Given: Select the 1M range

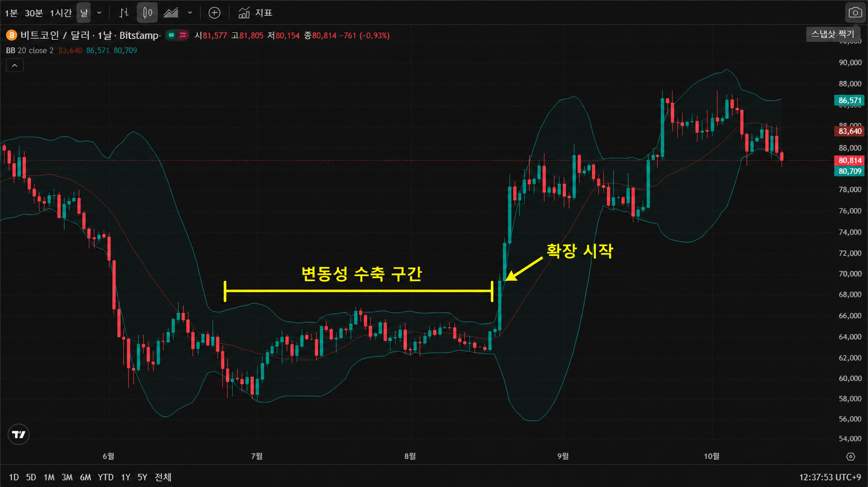Looking at the screenshot, I should point(49,477).
